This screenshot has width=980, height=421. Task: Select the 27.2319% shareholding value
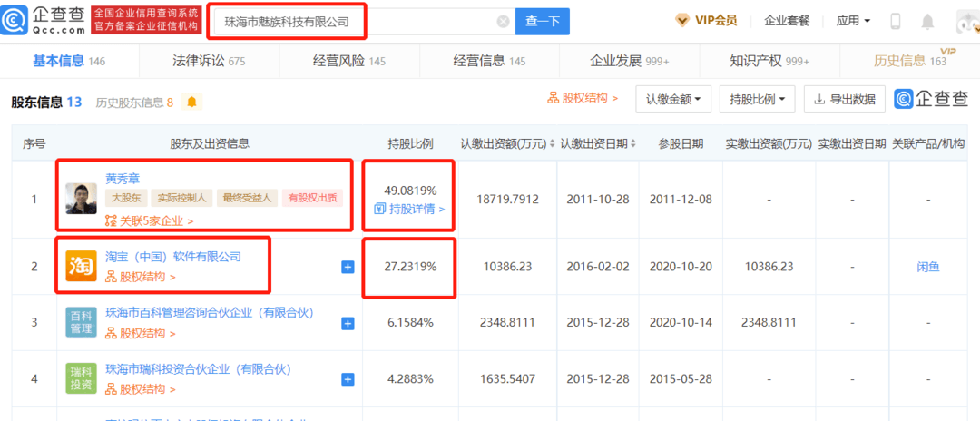410,267
